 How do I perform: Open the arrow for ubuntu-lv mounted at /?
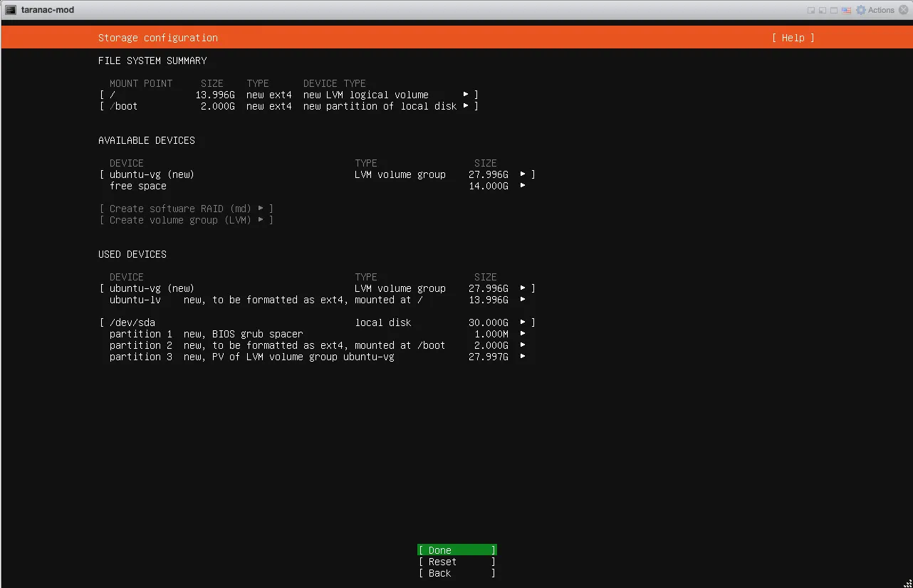coord(523,300)
